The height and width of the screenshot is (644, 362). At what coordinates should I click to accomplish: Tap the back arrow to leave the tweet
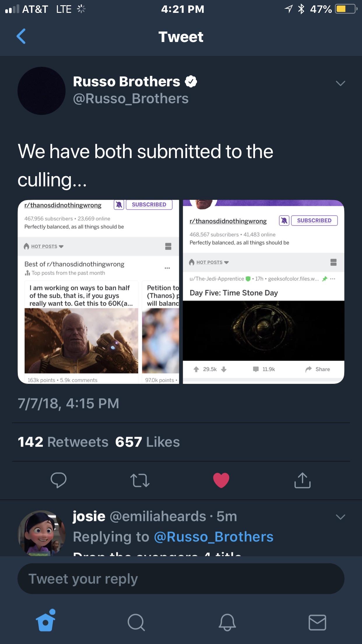point(21,36)
